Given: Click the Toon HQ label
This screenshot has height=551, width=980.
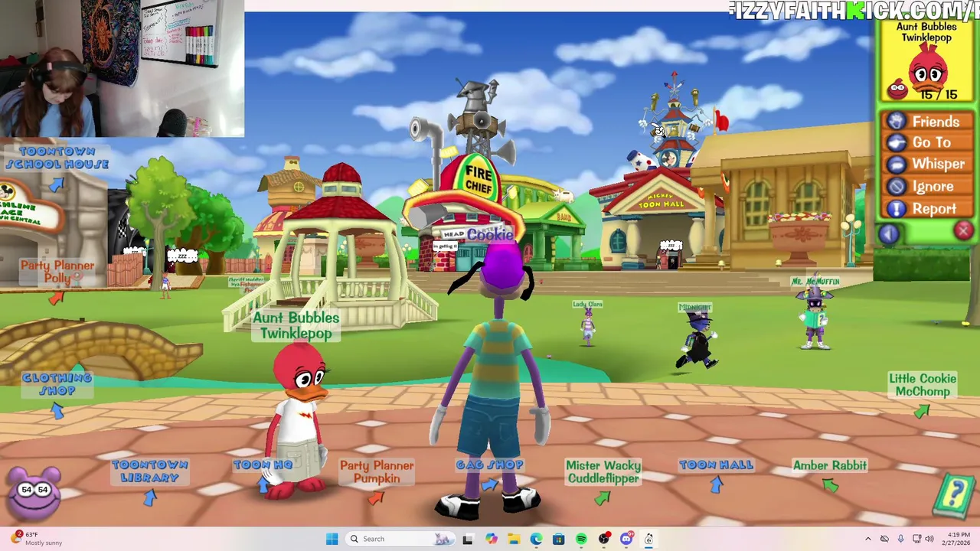Looking at the screenshot, I should [263, 465].
